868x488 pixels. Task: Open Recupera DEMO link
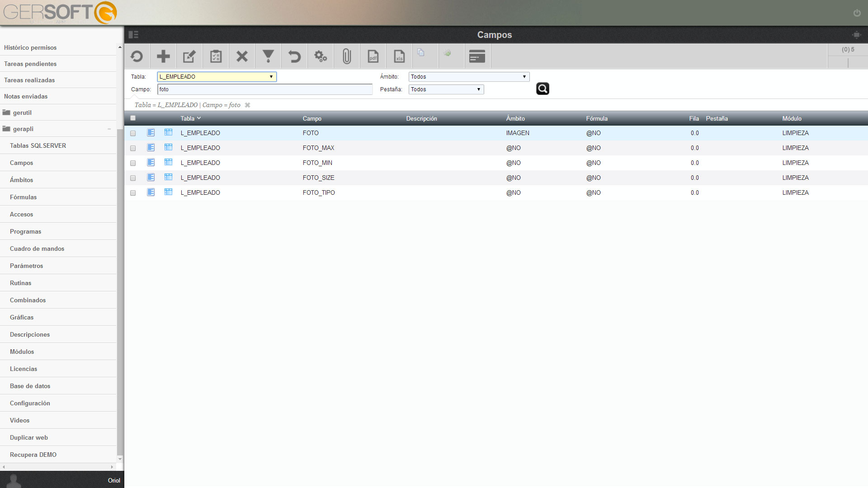(58, 455)
